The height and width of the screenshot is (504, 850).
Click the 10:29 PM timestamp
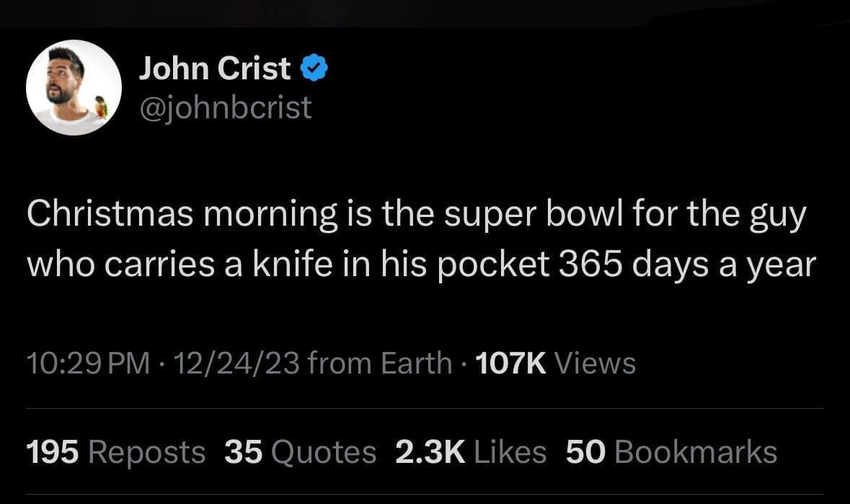[89, 363]
